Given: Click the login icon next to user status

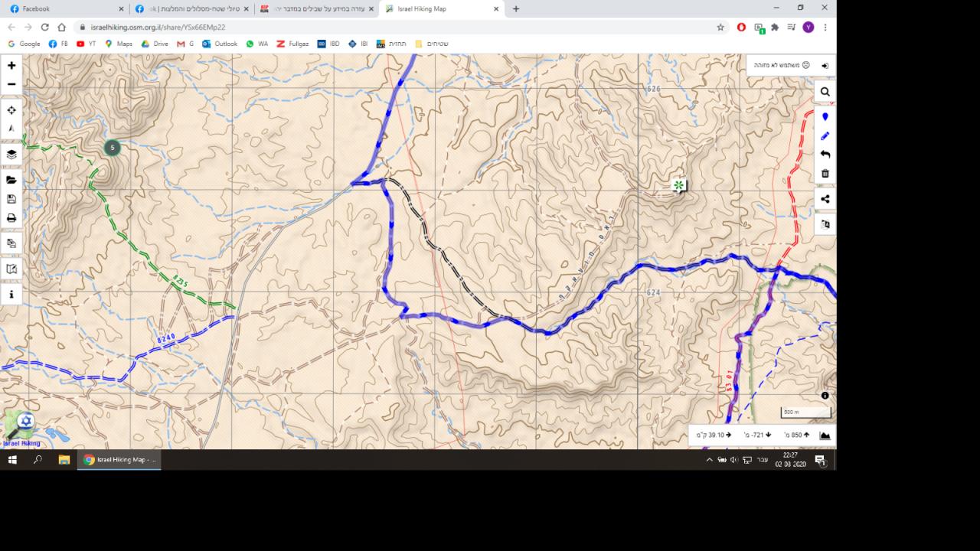Looking at the screenshot, I should click(825, 66).
